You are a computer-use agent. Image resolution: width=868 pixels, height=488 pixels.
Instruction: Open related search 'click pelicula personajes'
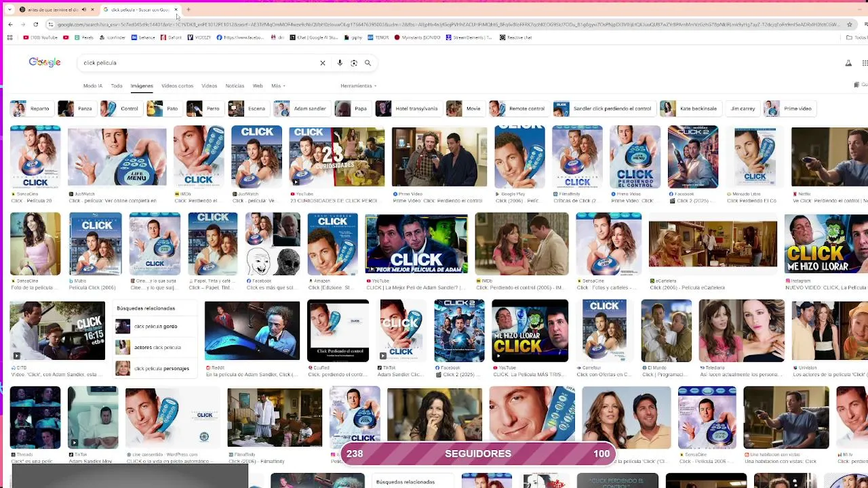click(155, 369)
